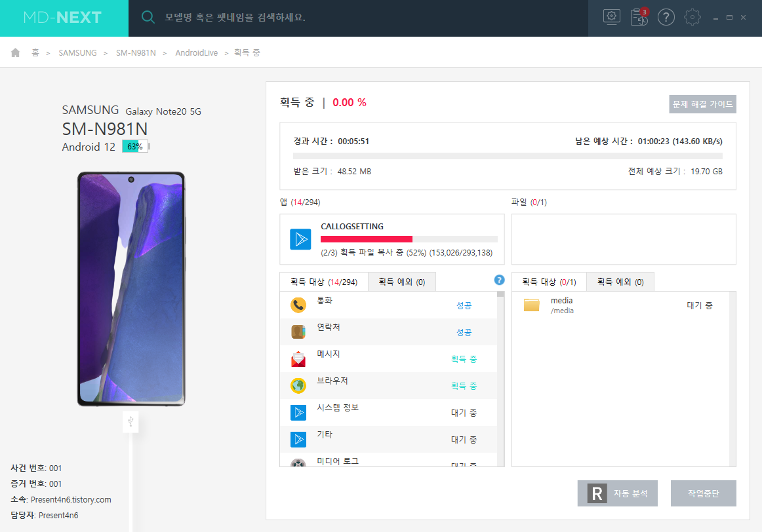Viewport: 762px width, 532px height.
Task: Select the app 획득 대상 (14/294) tab
Action: click(x=324, y=282)
